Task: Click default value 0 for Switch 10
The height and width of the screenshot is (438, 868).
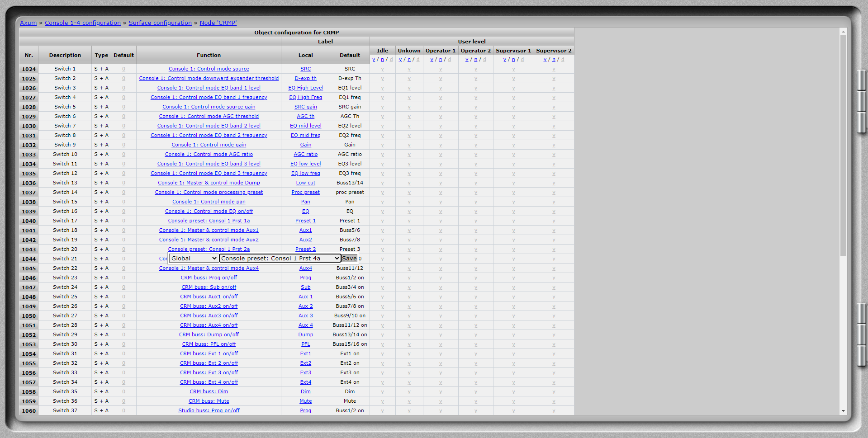Action: point(123,155)
